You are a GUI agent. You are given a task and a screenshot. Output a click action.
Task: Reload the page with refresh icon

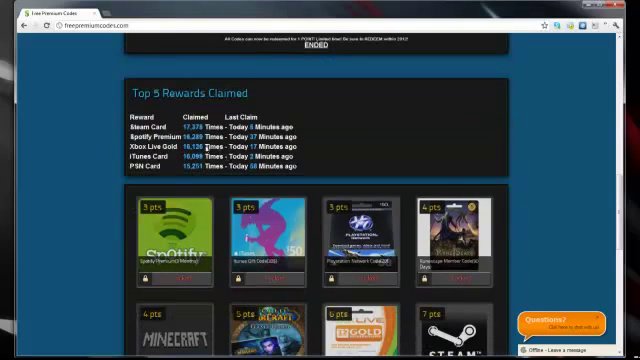tap(47, 25)
